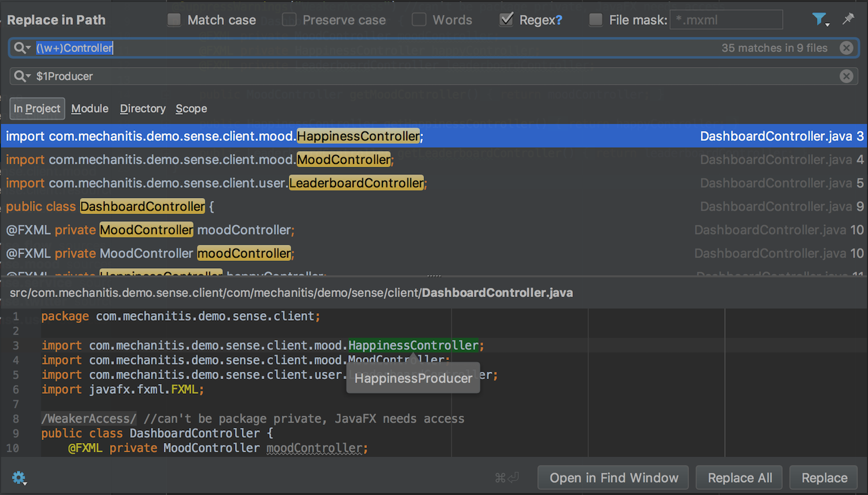Disable the Regex checkbox
Image resolution: width=868 pixels, height=495 pixels.
click(506, 20)
